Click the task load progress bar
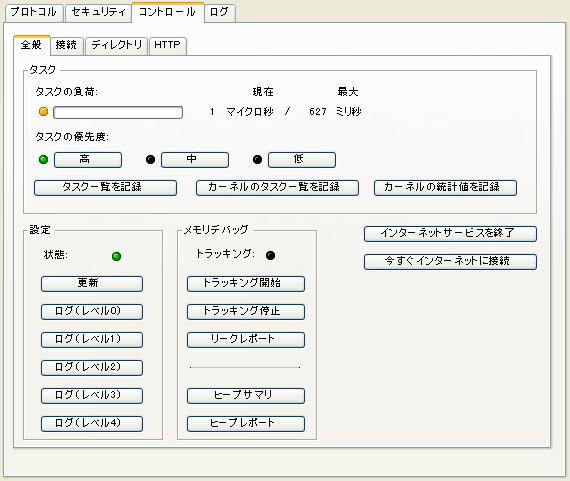This screenshot has width=570, height=481. pyautogui.click(x=118, y=112)
